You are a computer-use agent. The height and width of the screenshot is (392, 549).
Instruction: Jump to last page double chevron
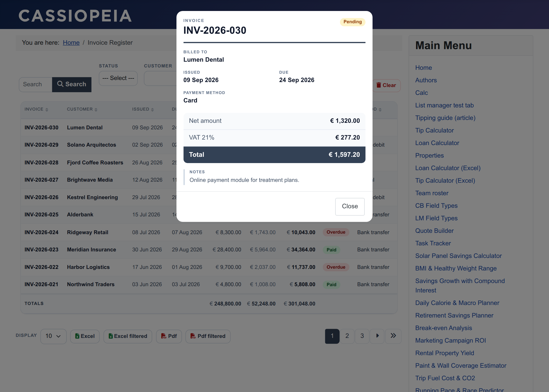pyautogui.click(x=393, y=336)
